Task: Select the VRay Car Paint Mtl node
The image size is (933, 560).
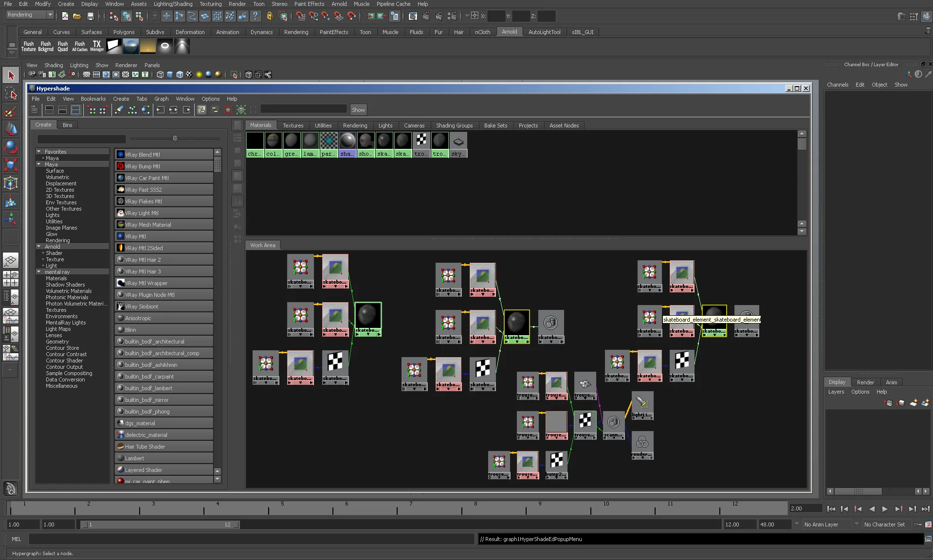Action: 164,178
